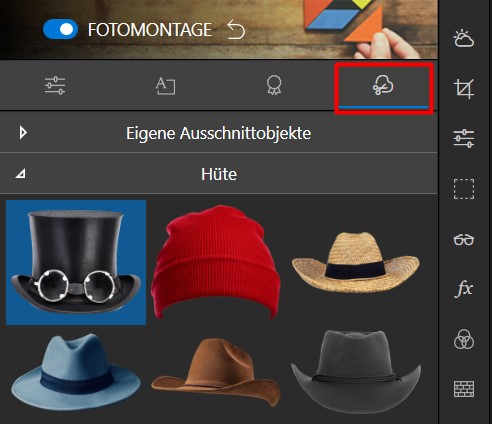
Task: Choose the brown cowboy hat
Action: [216, 372]
